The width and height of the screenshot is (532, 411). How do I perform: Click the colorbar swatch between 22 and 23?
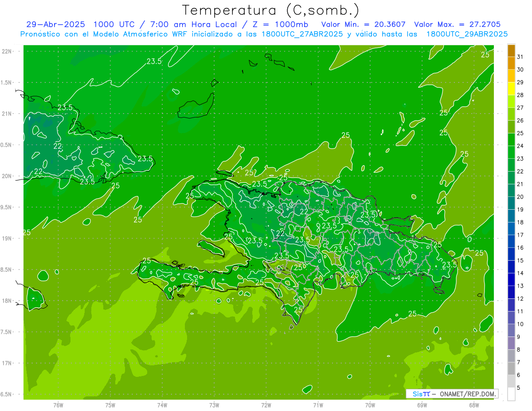click(511, 165)
